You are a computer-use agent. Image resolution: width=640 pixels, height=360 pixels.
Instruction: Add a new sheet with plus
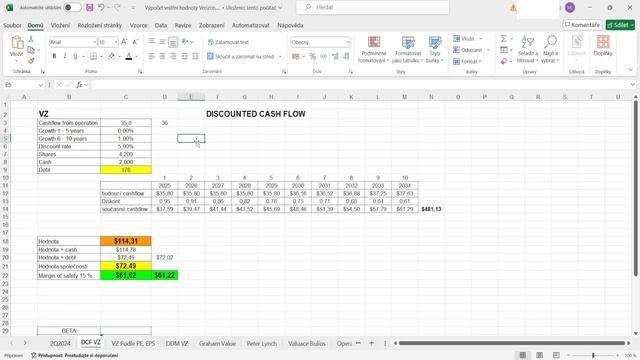click(371, 344)
